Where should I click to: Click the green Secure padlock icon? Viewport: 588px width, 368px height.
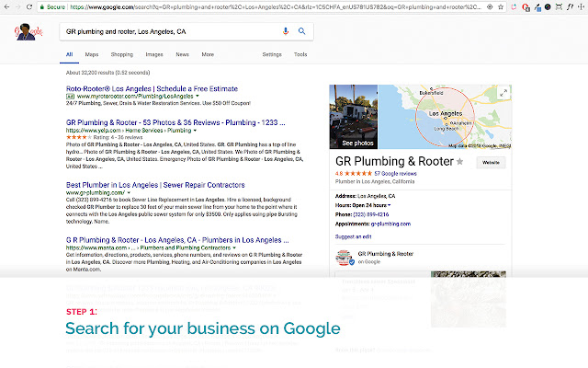click(42, 6)
